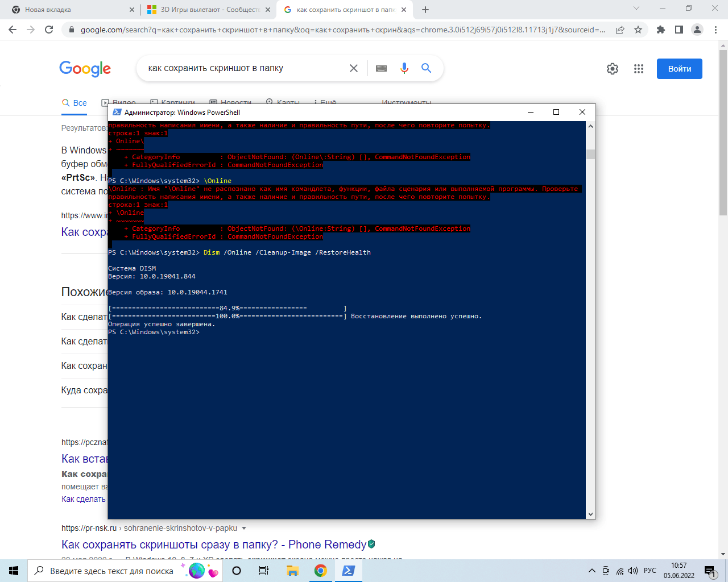This screenshot has height=582, width=728.
Task: Switch to Chrome on the taskbar
Action: pos(321,571)
